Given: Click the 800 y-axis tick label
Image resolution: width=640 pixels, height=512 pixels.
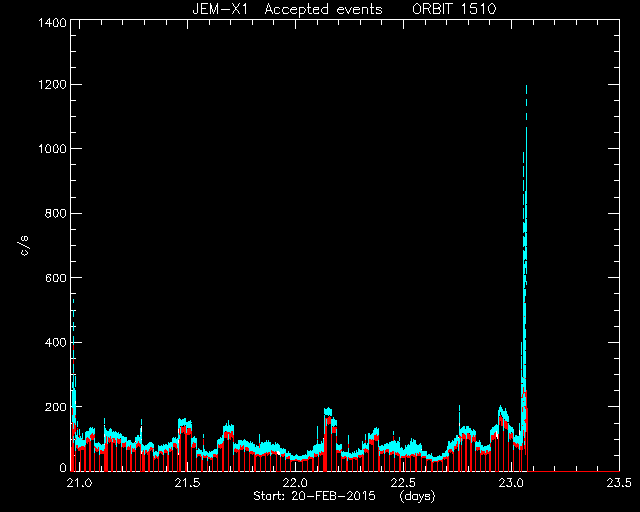Looking at the screenshot, I should pos(55,214).
